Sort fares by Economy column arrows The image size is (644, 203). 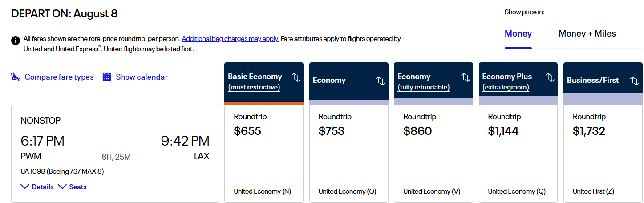point(381,81)
